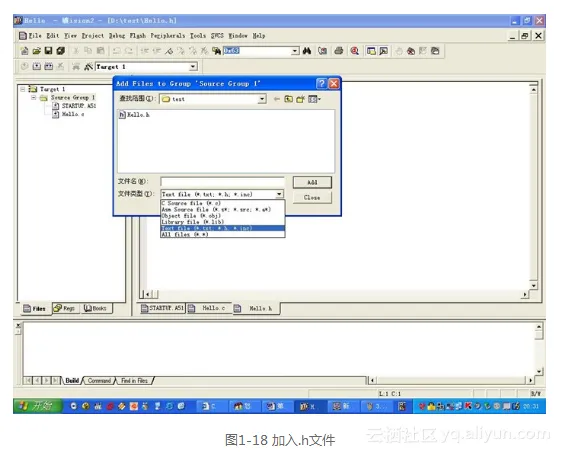Click the Save All toolbar icon
Image resolution: width=561 pixels, height=454 pixels.
[60, 51]
